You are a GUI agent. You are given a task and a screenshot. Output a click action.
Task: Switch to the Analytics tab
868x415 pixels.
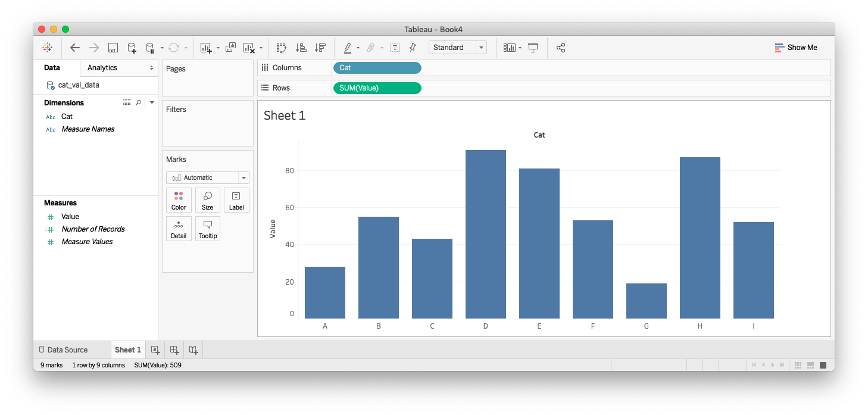point(102,68)
